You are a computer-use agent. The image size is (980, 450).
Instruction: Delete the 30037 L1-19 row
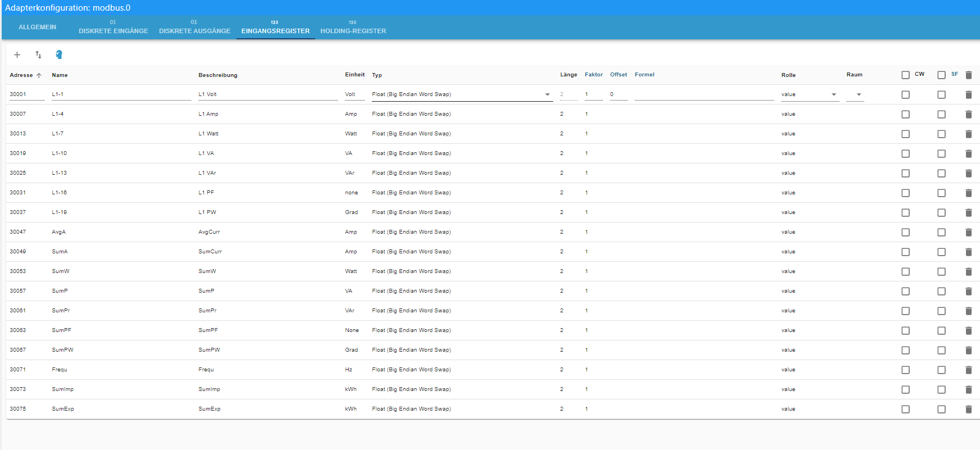(969, 212)
